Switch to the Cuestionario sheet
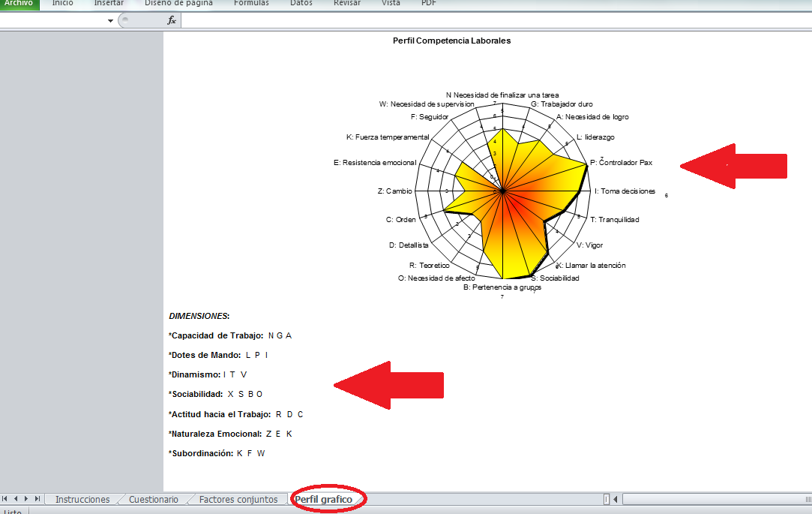Screen dimensions: 812x514 pyautogui.click(x=154, y=499)
